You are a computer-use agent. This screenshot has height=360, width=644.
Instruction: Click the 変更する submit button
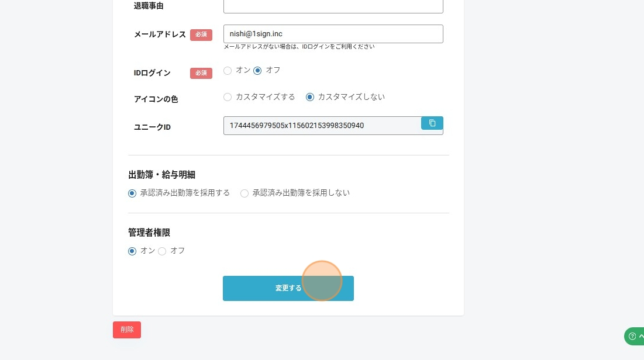tap(288, 288)
